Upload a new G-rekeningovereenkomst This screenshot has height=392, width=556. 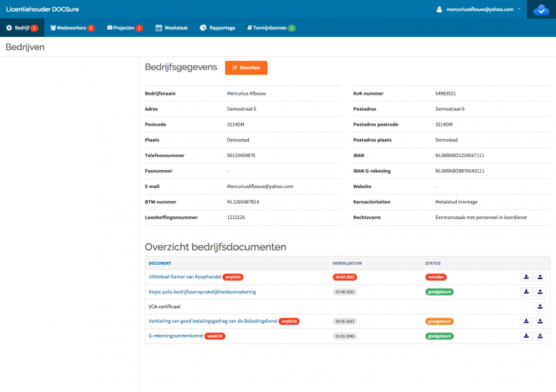tap(540, 336)
